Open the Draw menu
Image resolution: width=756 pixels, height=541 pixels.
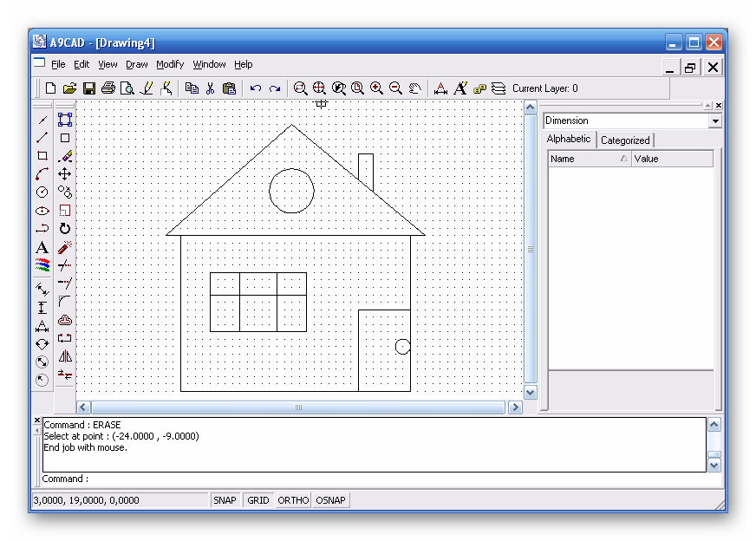(x=137, y=64)
